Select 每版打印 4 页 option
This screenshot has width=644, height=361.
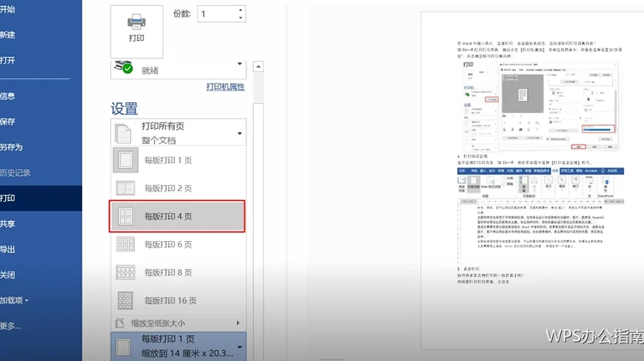click(x=178, y=216)
